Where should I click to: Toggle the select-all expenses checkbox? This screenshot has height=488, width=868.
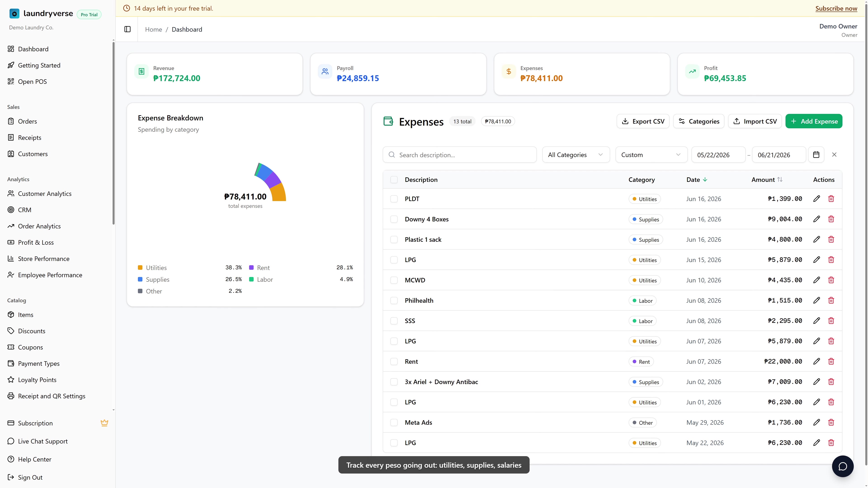coord(394,180)
